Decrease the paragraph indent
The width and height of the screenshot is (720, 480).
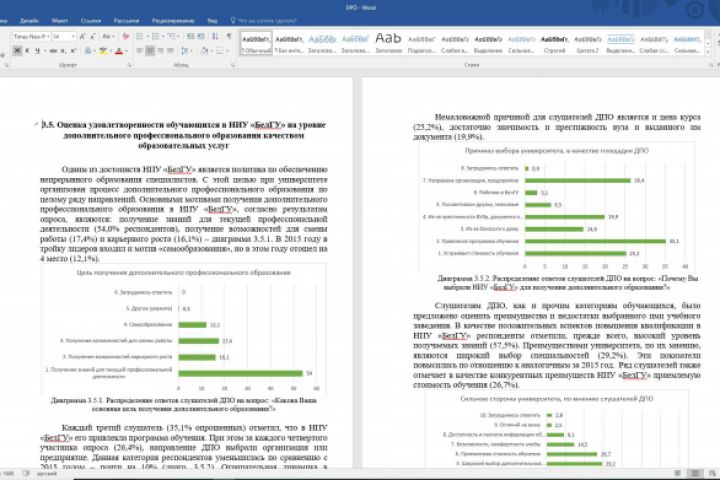[x=190, y=36]
